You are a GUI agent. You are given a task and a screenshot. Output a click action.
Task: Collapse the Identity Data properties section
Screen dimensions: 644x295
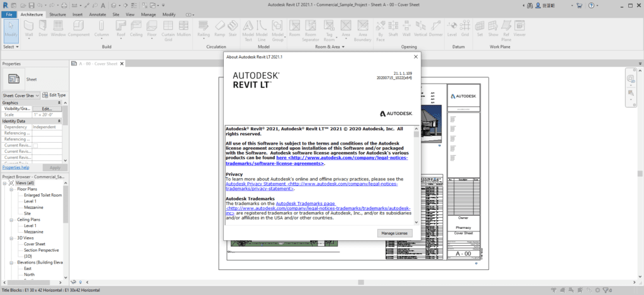tap(59, 121)
